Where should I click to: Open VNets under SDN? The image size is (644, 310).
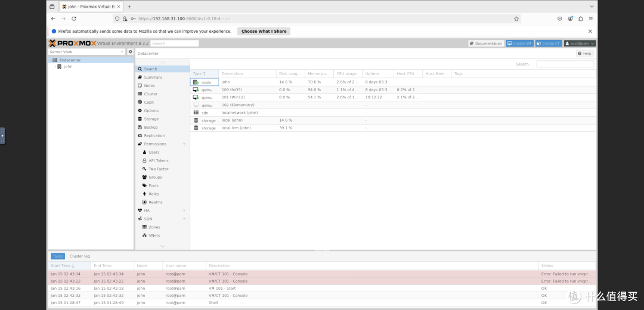pos(163,235)
